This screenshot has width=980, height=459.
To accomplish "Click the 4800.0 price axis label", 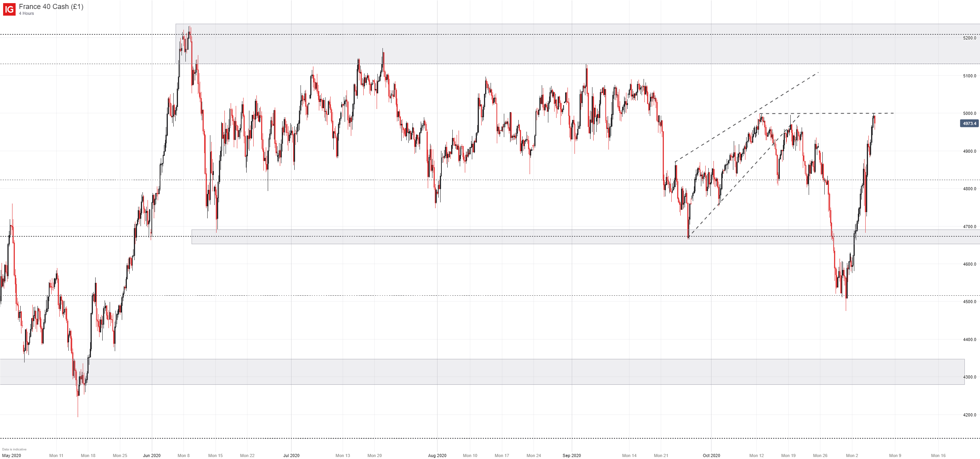I will coord(969,189).
